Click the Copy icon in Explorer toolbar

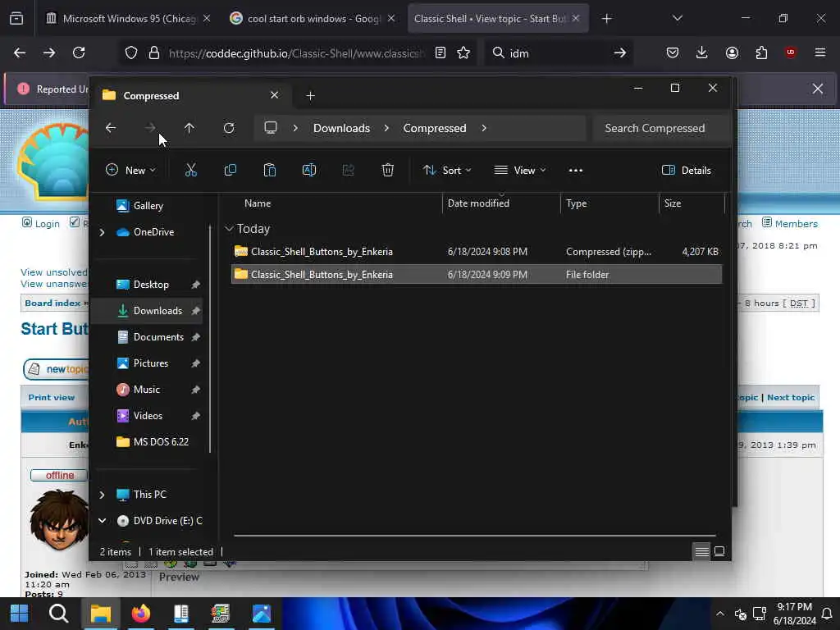point(231,171)
